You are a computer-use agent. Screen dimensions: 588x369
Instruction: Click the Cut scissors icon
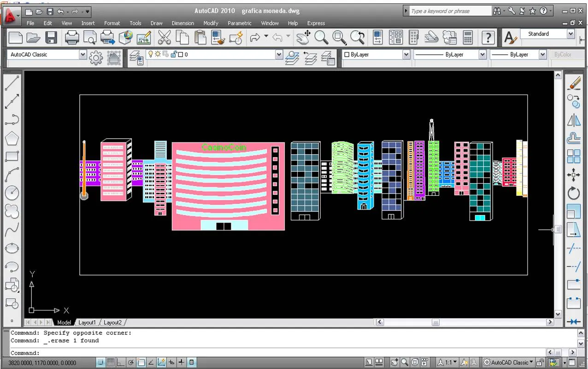click(x=164, y=37)
